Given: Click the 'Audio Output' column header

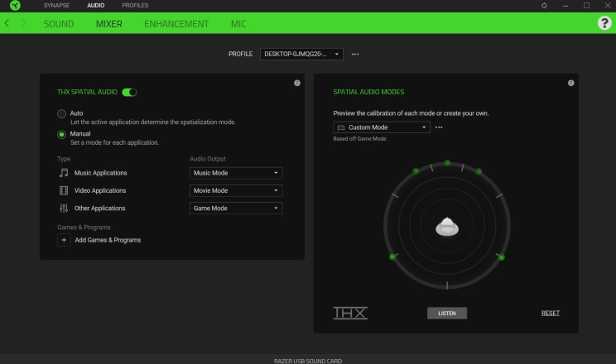Looking at the screenshot, I should (208, 159).
